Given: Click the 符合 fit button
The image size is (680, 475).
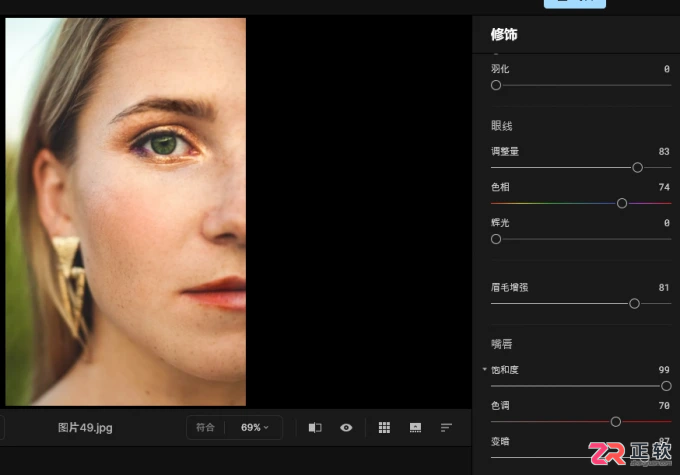Looking at the screenshot, I should tap(205, 428).
